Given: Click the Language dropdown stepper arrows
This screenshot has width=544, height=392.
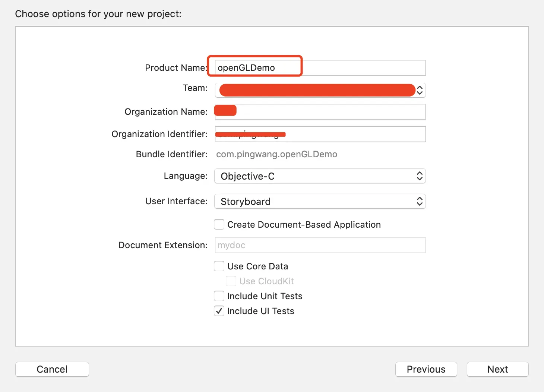Looking at the screenshot, I should (420, 176).
